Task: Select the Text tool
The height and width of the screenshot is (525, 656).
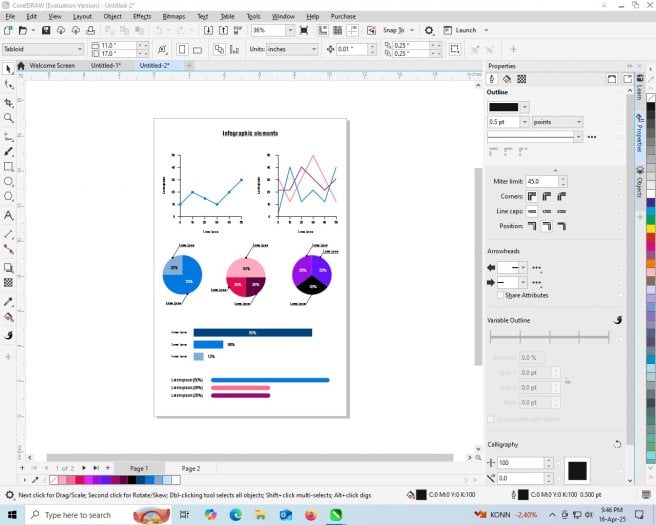Action: [8, 215]
